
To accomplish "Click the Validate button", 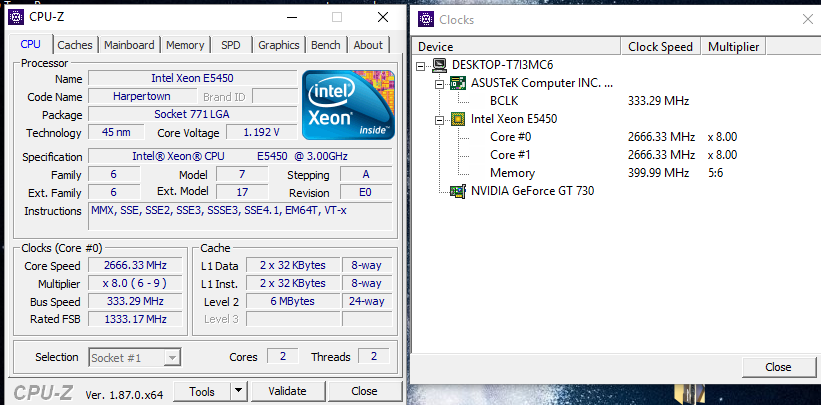I will pos(287,391).
